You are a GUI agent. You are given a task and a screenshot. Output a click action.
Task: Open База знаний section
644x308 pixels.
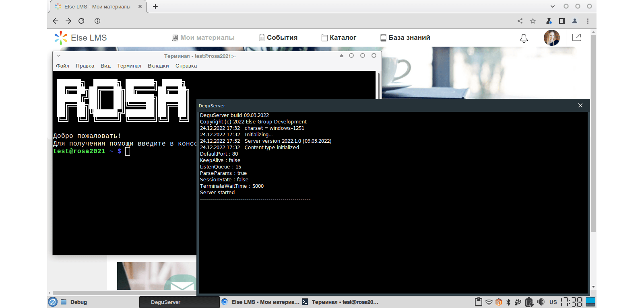(405, 38)
